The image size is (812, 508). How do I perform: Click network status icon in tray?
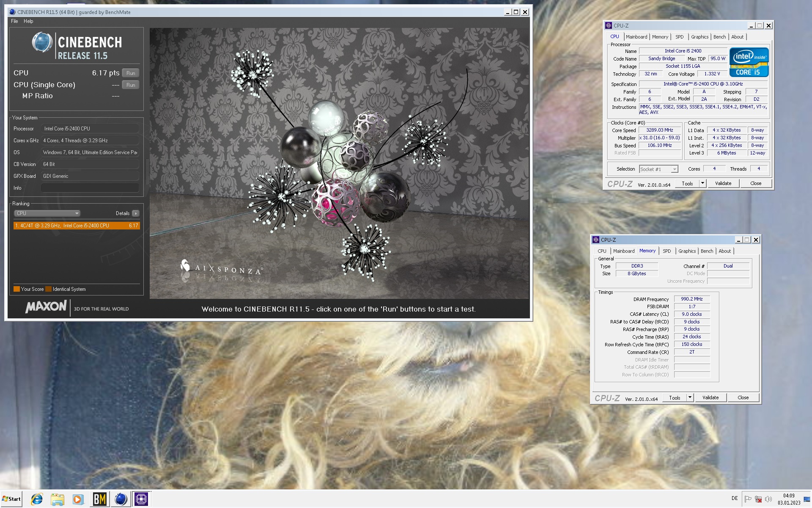(x=758, y=499)
